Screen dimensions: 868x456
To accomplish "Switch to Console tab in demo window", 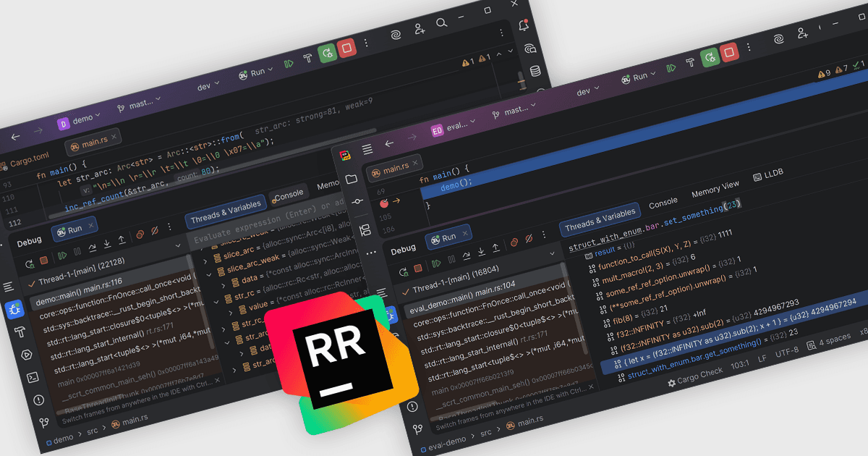I will tap(289, 194).
